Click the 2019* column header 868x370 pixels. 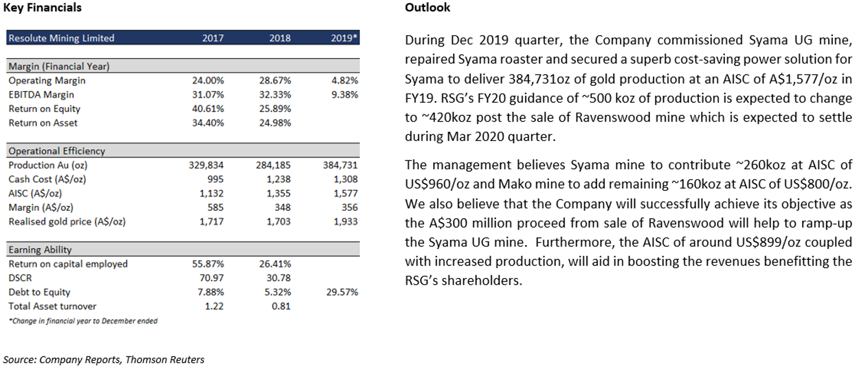[344, 38]
